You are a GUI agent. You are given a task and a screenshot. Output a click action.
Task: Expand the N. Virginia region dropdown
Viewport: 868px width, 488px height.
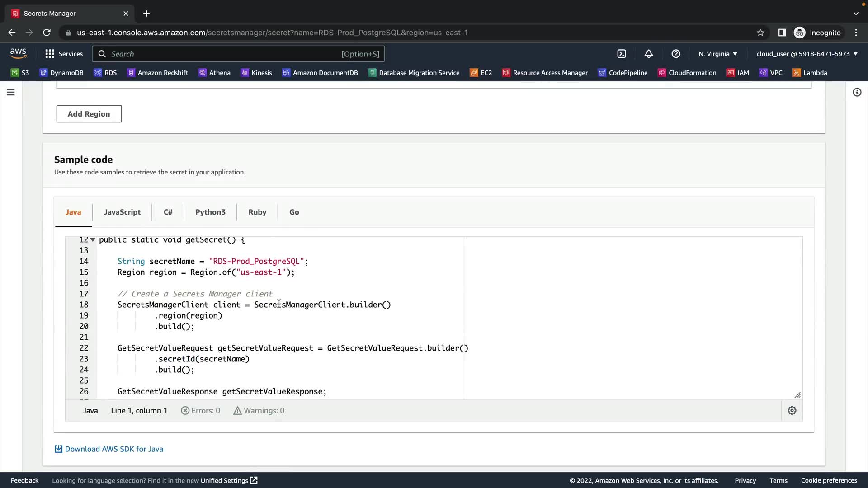tap(717, 54)
